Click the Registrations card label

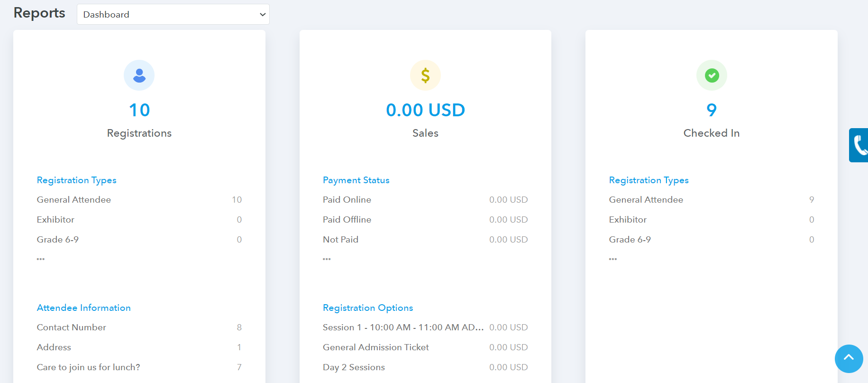tap(139, 133)
